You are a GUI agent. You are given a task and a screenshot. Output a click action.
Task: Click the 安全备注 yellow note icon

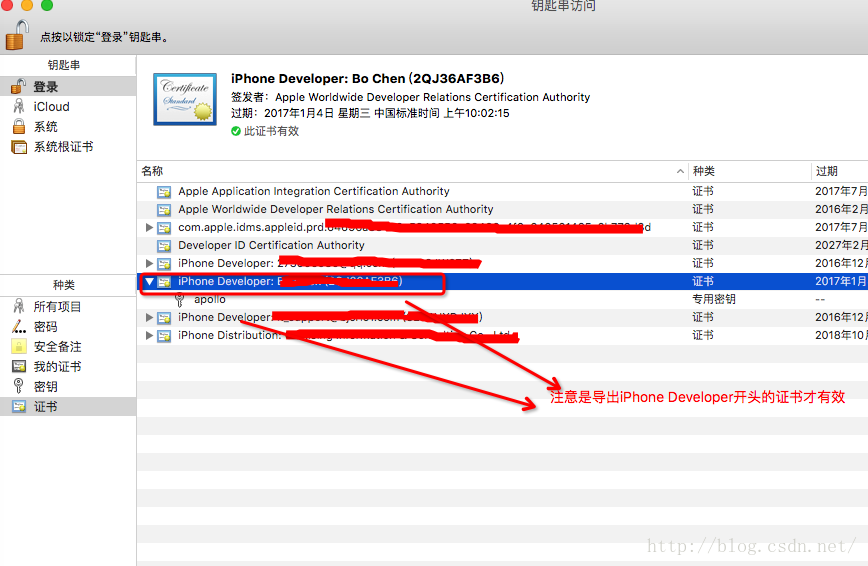(19, 347)
